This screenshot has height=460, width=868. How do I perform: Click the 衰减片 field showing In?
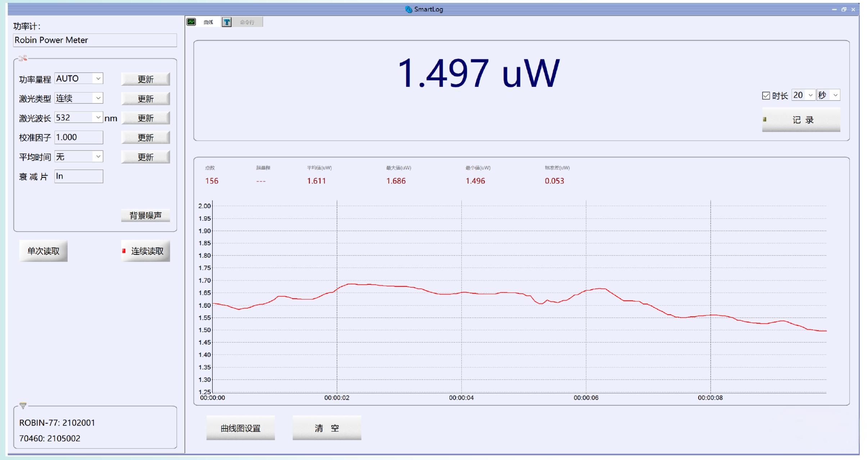79,176
